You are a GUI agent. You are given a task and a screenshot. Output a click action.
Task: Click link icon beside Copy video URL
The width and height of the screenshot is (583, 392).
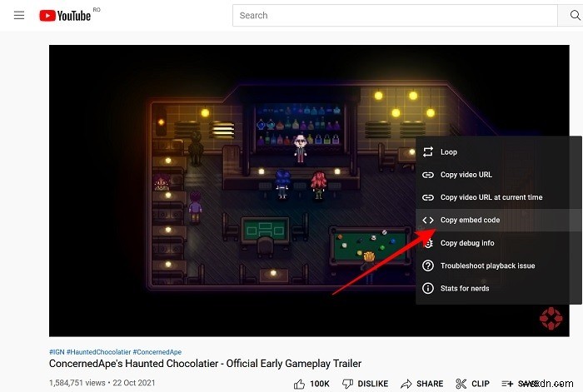click(428, 175)
